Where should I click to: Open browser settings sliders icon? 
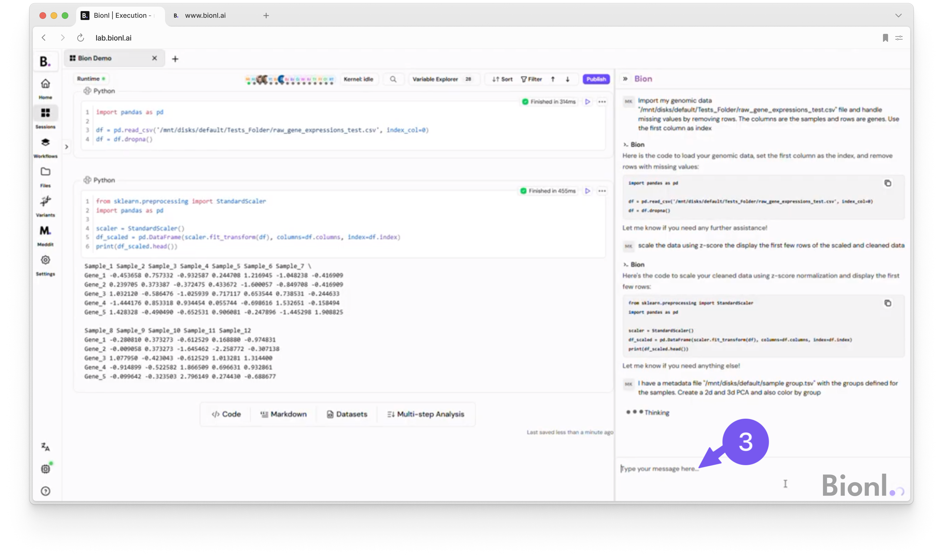coord(899,38)
